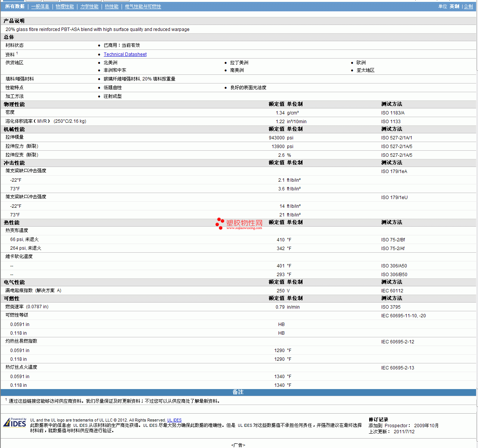
Task: Click the ISO 527-2/1A/1 test method
Action: 396,138
